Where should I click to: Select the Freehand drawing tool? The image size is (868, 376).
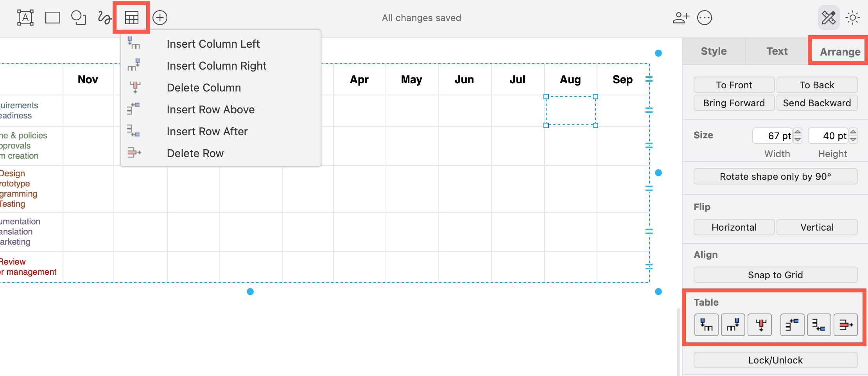coord(104,17)
